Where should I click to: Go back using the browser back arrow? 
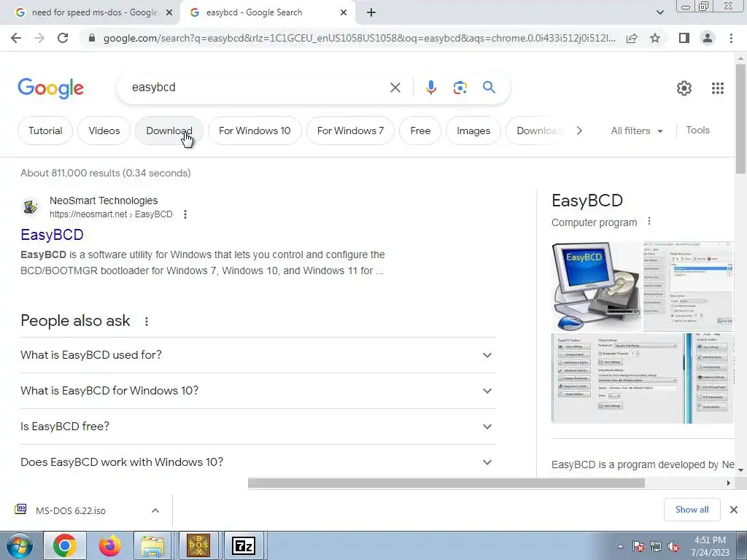point(16,38)
